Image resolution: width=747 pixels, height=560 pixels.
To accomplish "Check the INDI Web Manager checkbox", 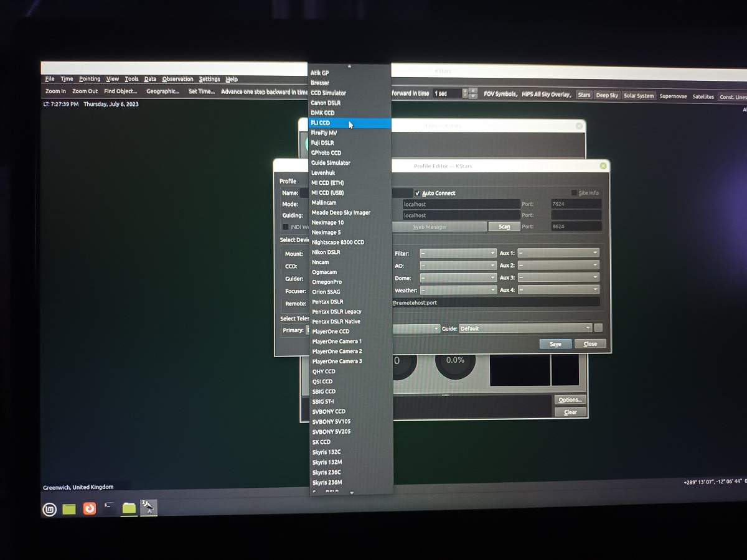I will point(286,227).
